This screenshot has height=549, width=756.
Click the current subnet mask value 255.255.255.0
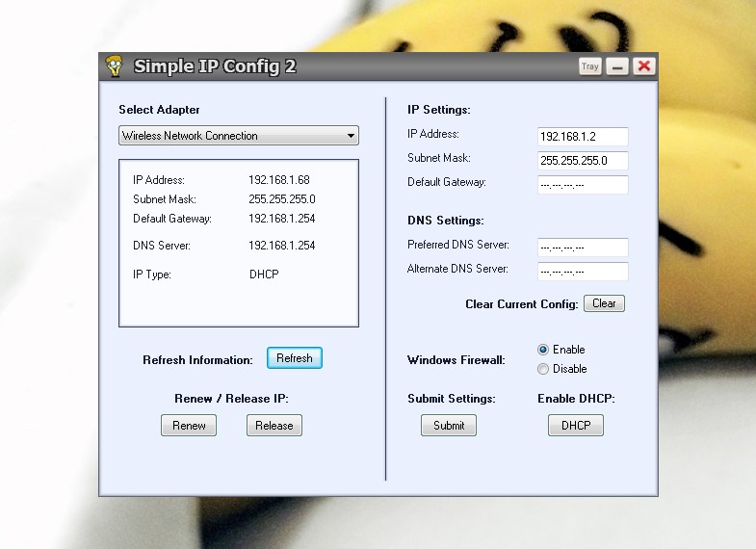point(282,199)
